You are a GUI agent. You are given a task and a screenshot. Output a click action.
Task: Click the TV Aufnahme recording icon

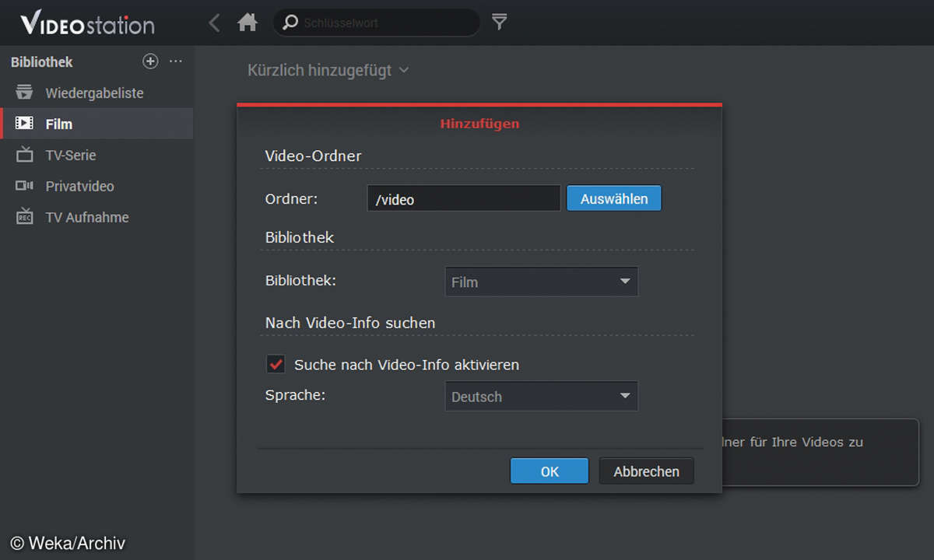[x=25, y=216]
